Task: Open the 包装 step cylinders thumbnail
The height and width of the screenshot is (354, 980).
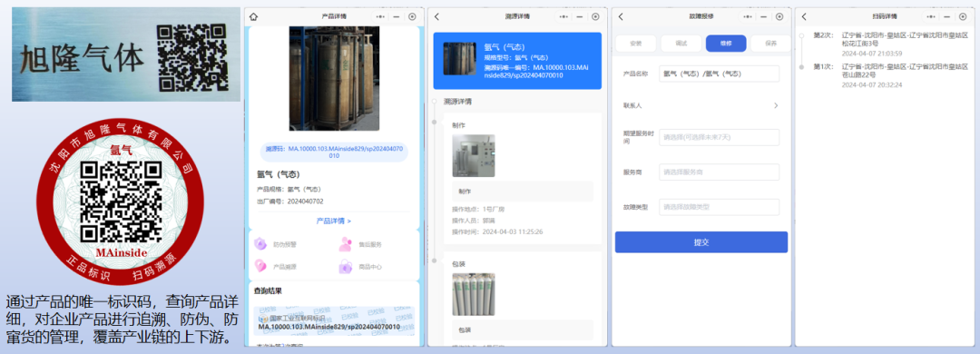Action: click(x=473, y=294)
